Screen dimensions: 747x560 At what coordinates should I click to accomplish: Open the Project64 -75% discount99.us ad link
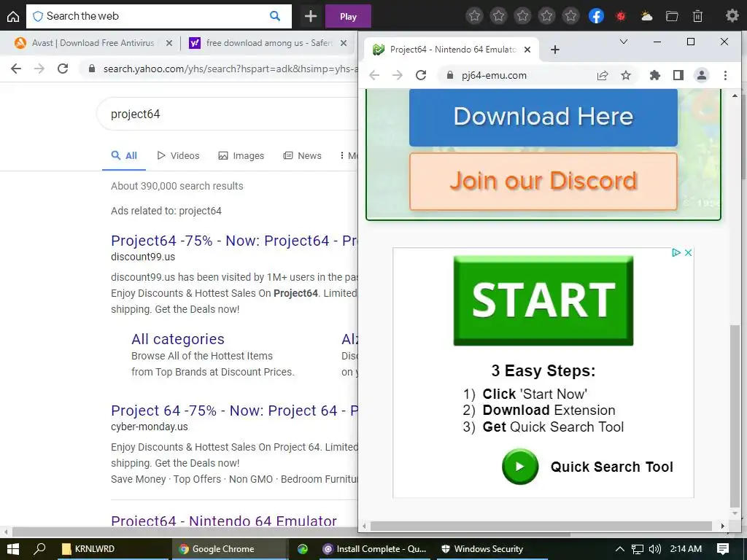coord(234,241)
